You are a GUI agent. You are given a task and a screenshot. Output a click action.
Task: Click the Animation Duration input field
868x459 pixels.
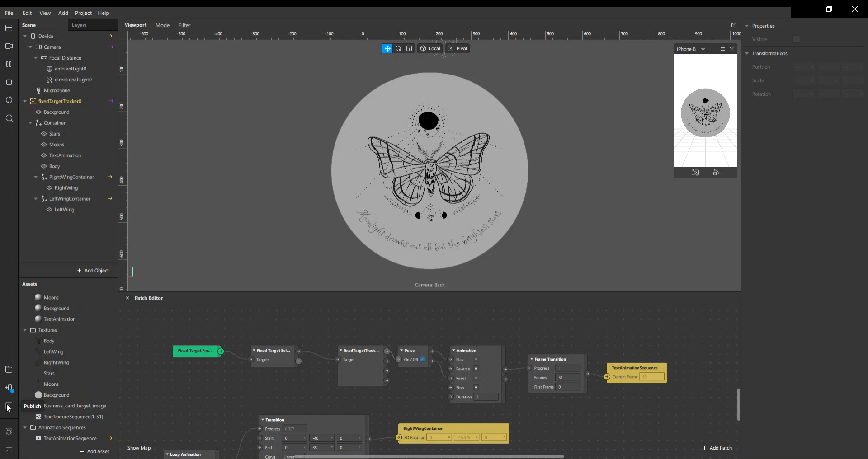pyautogui.click(x=486, y=397)
